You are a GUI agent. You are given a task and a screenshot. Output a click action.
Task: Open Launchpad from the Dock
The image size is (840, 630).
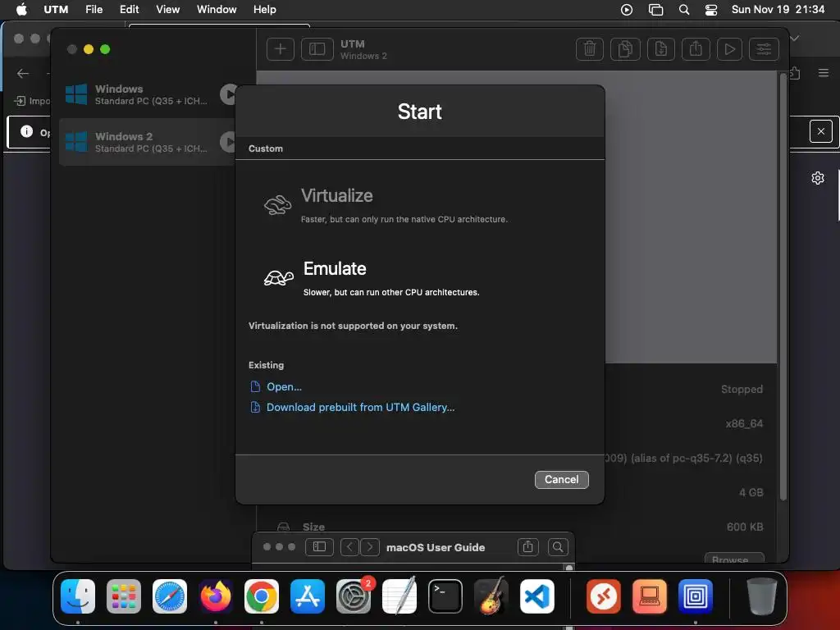click(124, 596)
